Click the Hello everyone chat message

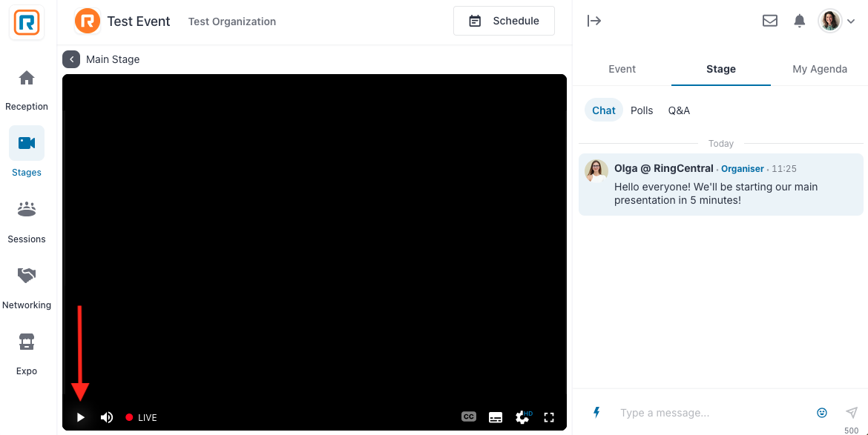tap(716, 193)
